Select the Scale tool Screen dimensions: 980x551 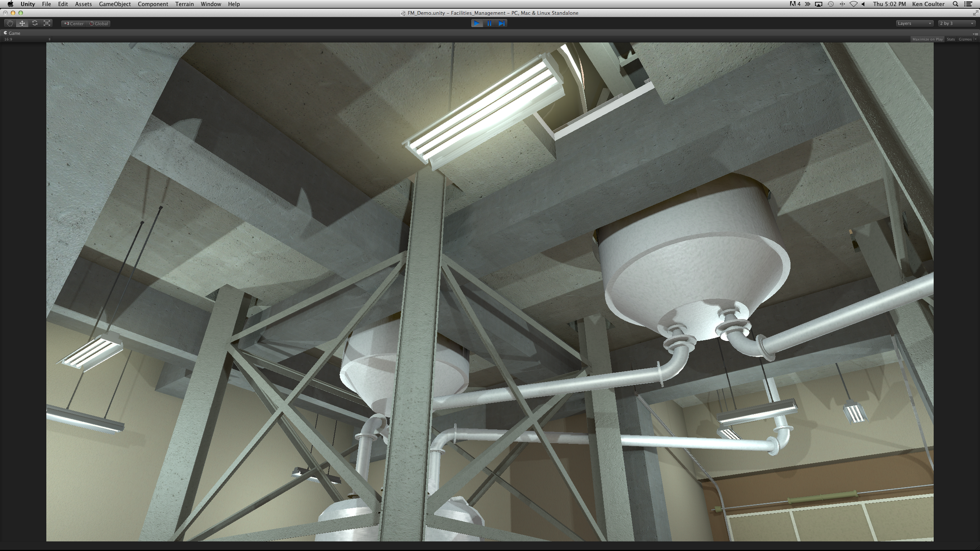click(x=47, y=24)
